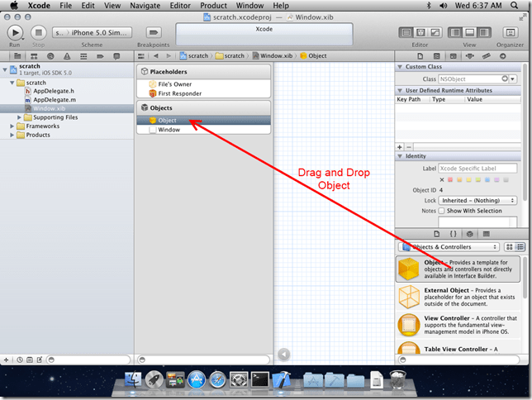Viewport: 532px width, 400px height.
Task: Open related files menu in jump bar
Action: coord(141,56)
